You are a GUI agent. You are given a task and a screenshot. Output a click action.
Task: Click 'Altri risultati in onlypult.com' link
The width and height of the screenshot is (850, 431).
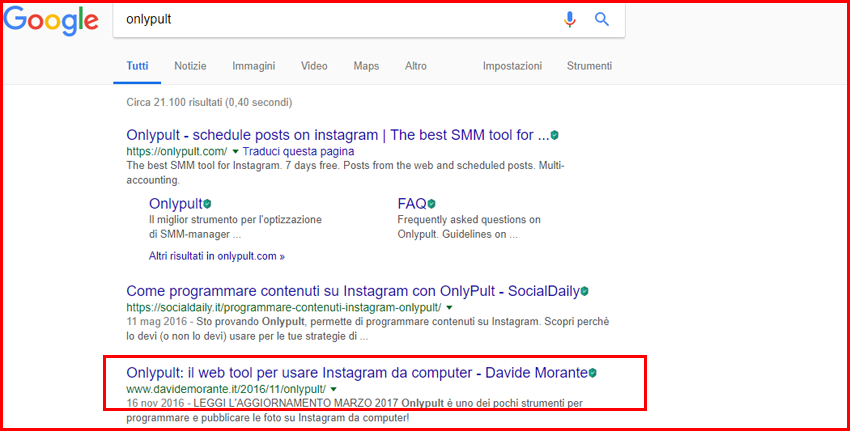click(217, 256)
